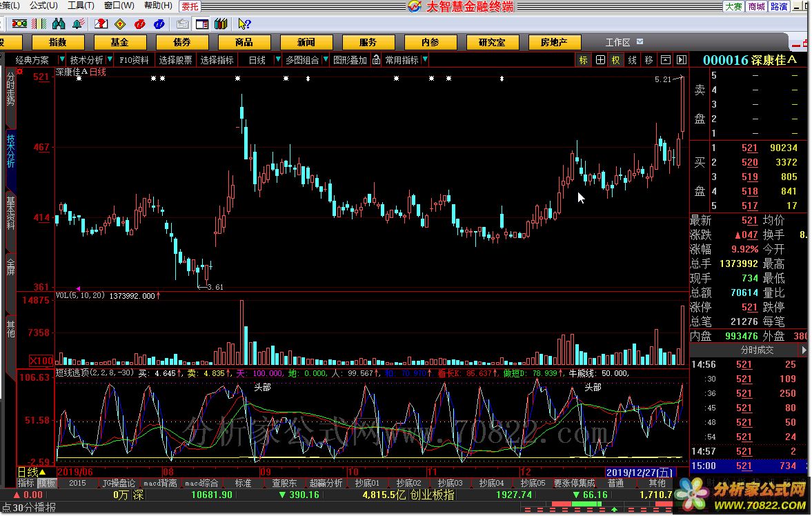Image resolution: width=812 pixels, height=516 pixels.
Task: Open the colored books library icon
Action: pos(221,24)
